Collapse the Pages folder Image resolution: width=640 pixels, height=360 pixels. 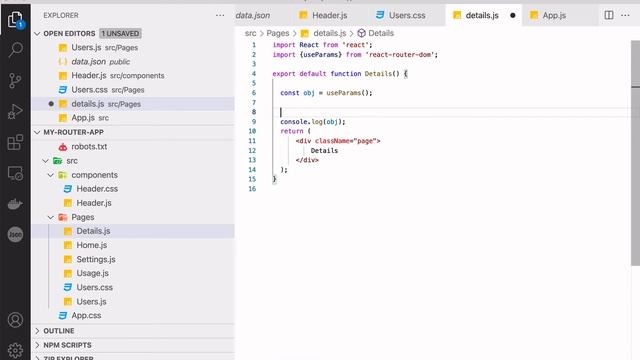51,217
